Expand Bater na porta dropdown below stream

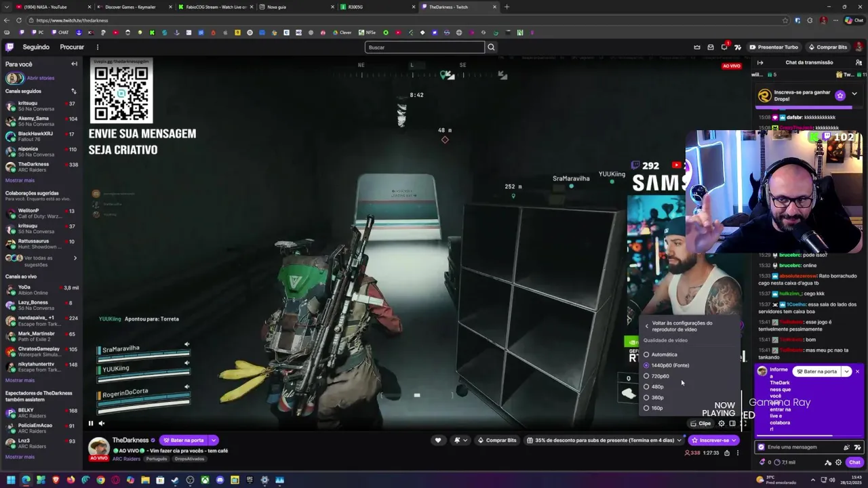tap(213, 440)
